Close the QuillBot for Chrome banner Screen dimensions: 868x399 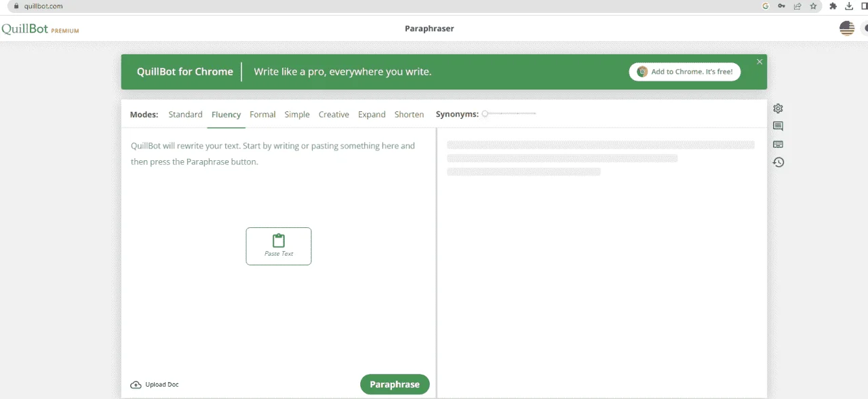(759, 62)
